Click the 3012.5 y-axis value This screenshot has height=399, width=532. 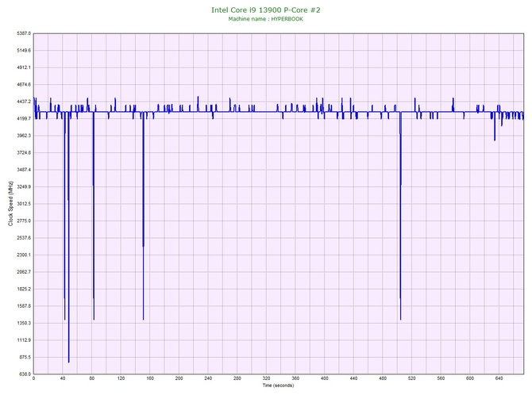24,204
